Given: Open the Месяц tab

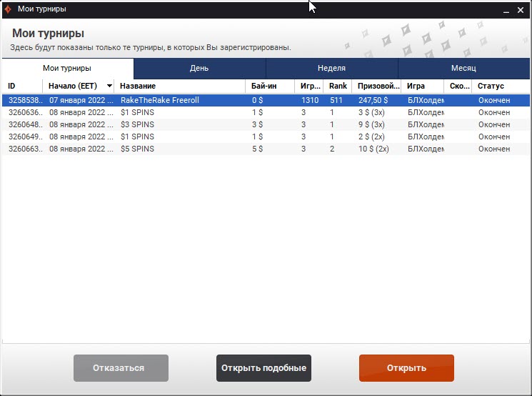Looking at the screenshot, I should (x=463, y=69).
